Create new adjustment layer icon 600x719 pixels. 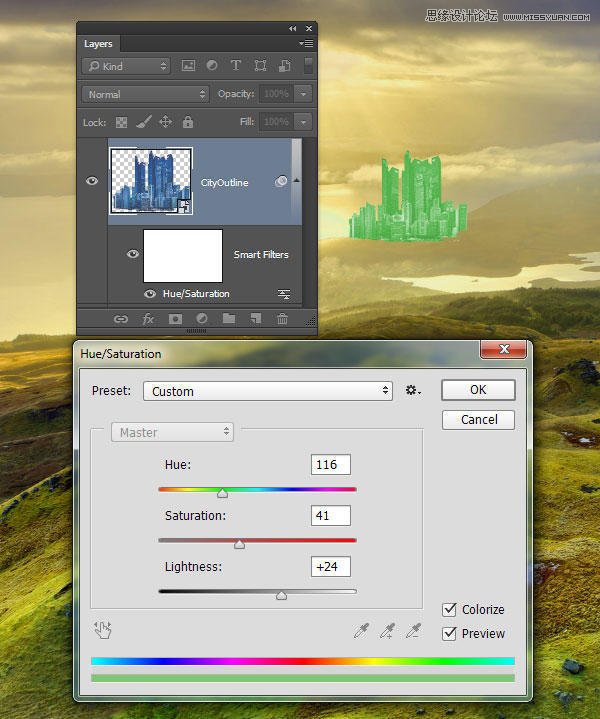click(202, 319)
